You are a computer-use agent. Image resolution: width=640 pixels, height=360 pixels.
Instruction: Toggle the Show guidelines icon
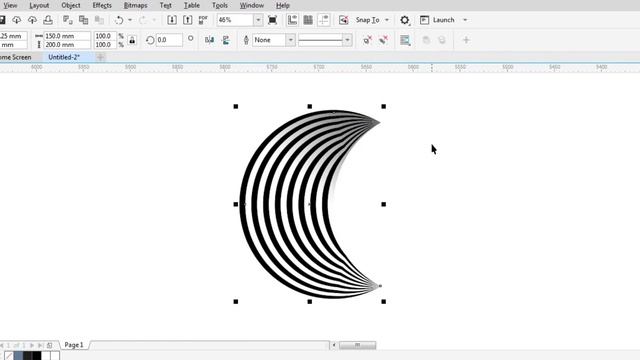pos(323,20)
